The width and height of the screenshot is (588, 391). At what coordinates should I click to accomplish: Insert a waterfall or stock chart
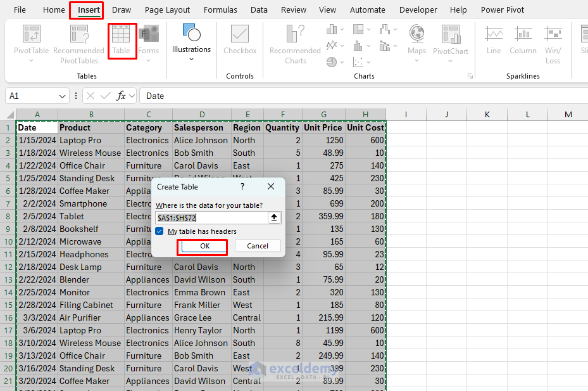[x=385, y=29]
